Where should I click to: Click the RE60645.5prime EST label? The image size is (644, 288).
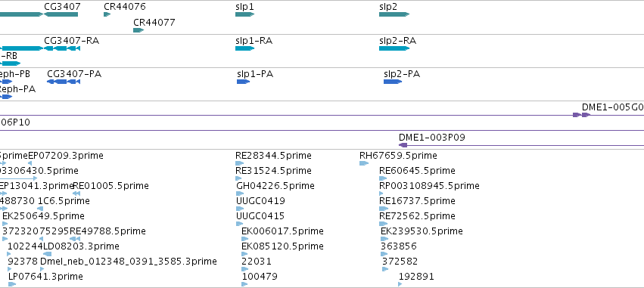(x=417, y=171)
